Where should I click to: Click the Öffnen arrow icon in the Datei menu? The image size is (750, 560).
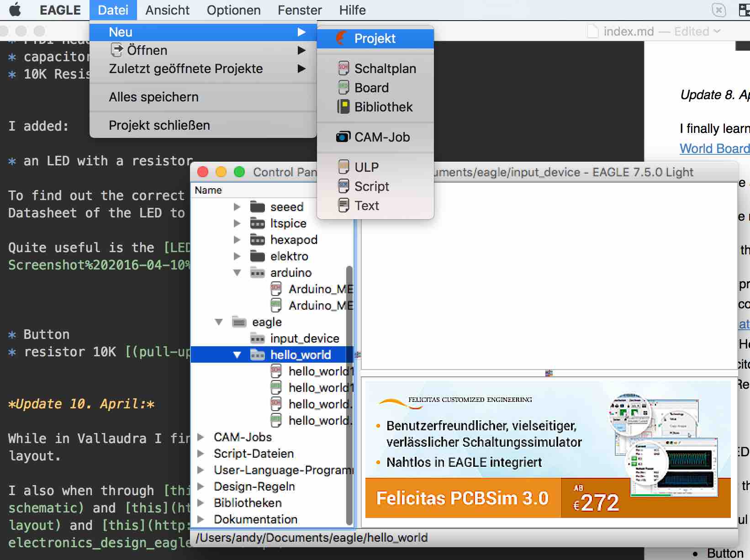pos(117,50)
